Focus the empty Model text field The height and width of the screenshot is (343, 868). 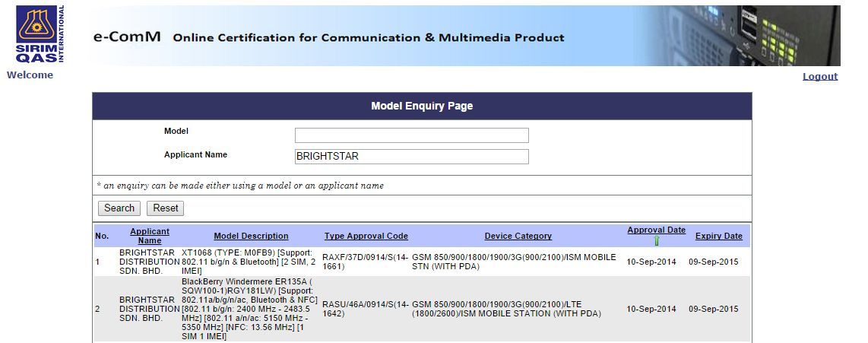tap(411, 135)
